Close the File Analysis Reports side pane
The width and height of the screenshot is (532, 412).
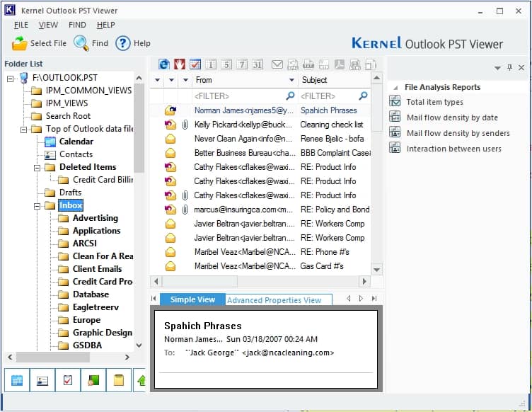pos(521,67)
